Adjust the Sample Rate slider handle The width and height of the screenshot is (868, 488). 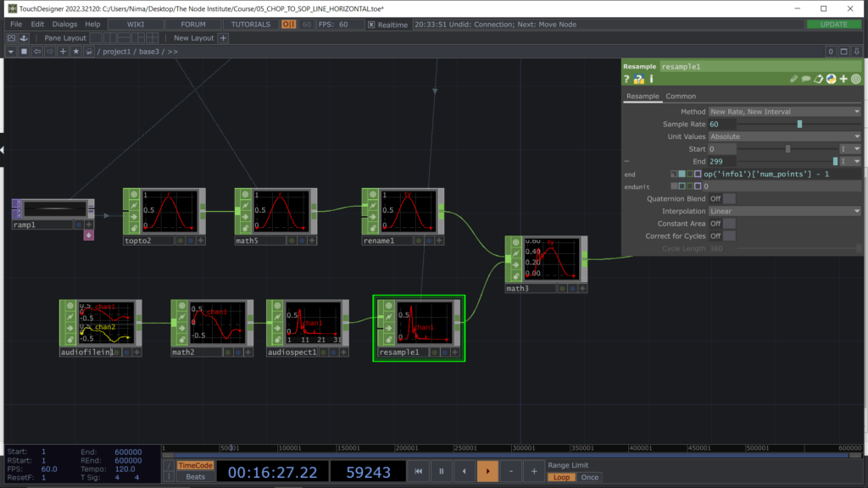(x=799, y=125)
